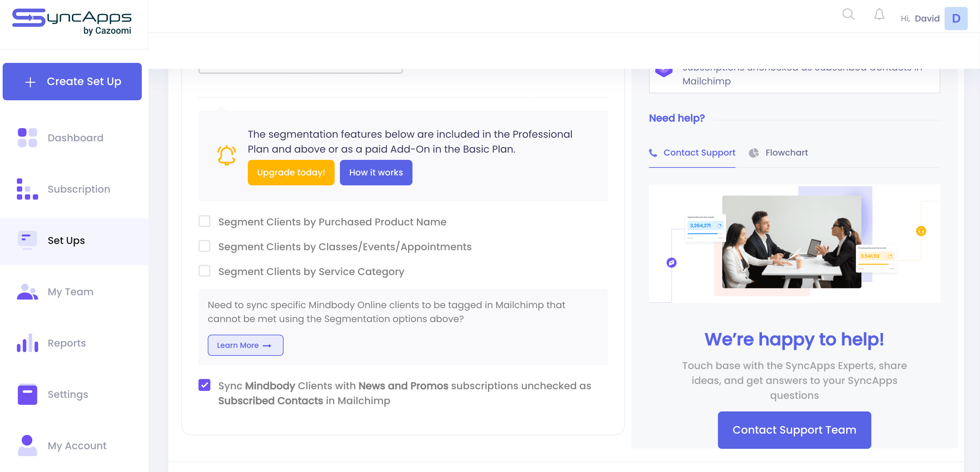
Task: Click the search magnifier icon in header
Action: tap(848, 15)
